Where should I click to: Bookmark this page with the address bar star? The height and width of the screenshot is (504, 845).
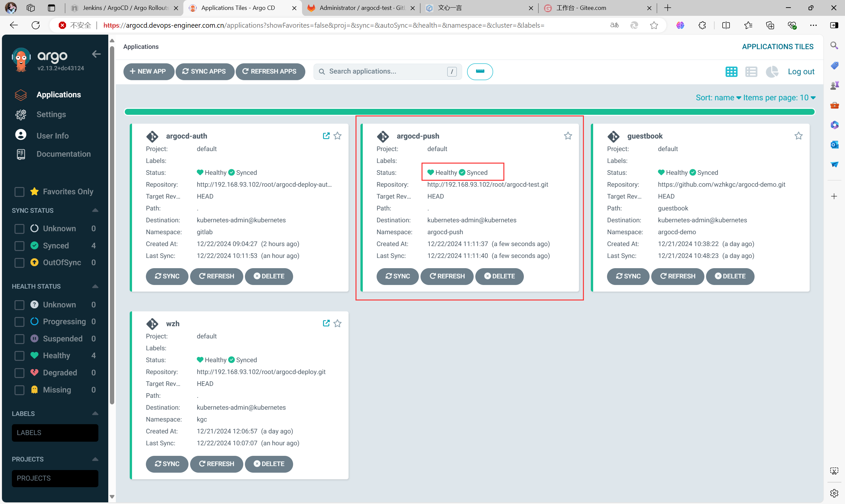[654, 25]
